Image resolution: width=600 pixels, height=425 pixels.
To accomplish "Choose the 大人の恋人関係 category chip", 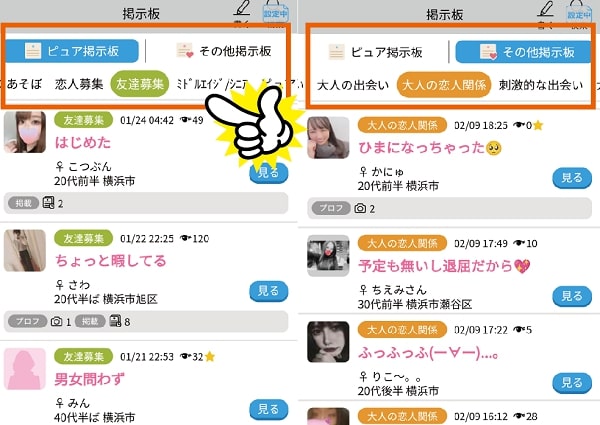I will [444, 85].
